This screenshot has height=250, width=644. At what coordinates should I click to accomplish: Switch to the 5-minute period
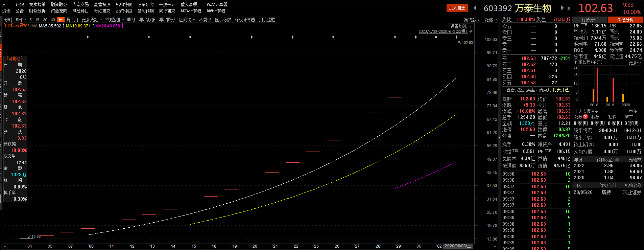coord(30,20)
